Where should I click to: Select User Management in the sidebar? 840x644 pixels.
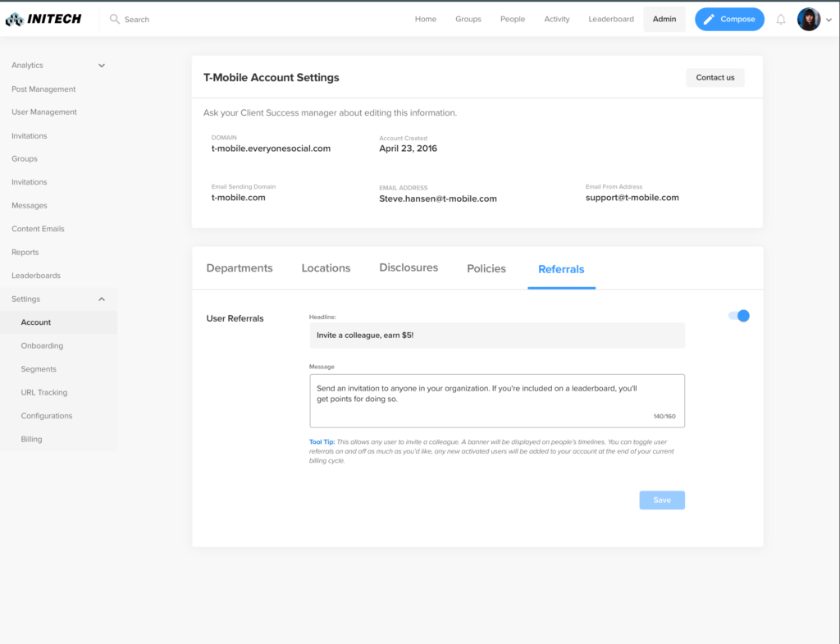44,112
